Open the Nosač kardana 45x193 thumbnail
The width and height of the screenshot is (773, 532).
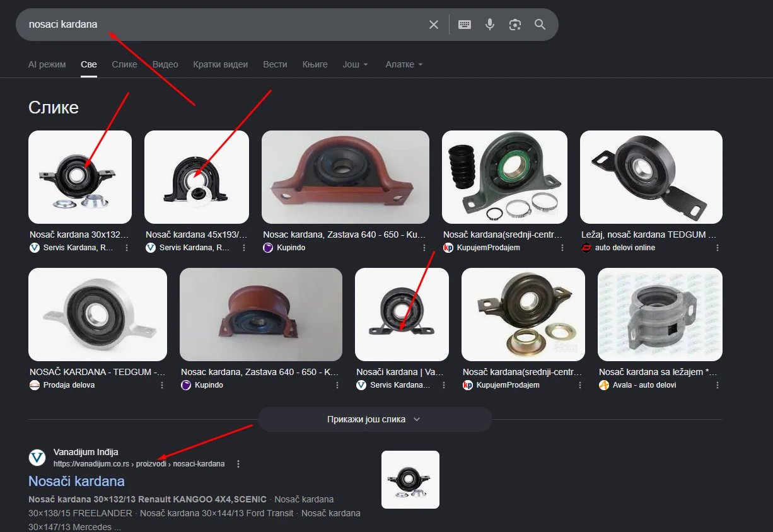click(197, 177)
